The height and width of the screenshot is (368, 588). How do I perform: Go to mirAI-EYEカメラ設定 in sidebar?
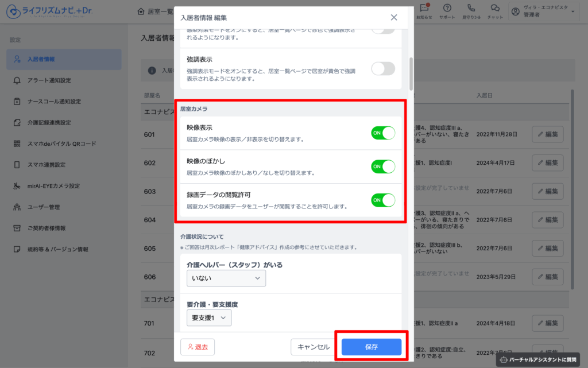(x=53, y=186)
